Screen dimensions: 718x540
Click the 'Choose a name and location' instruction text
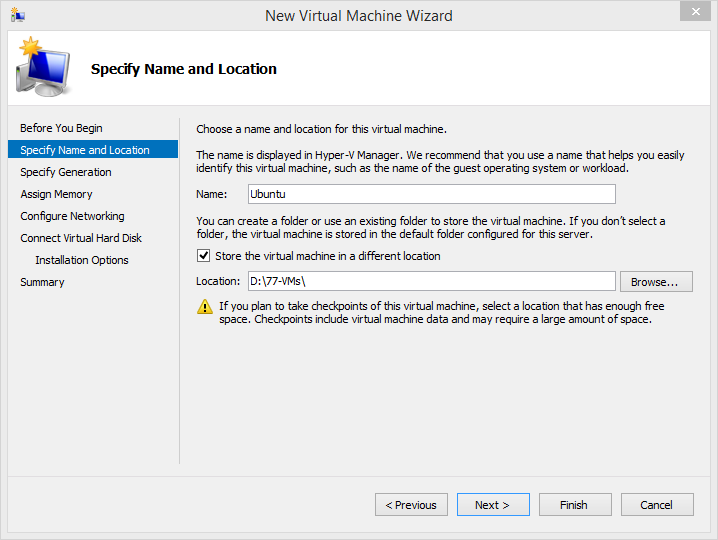click(x=321, y=129)
